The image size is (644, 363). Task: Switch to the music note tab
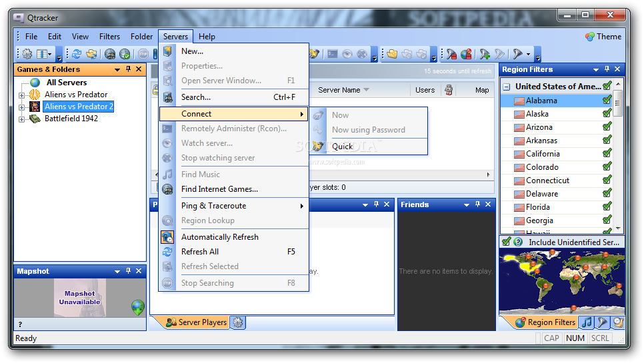(x=587, y=322)
